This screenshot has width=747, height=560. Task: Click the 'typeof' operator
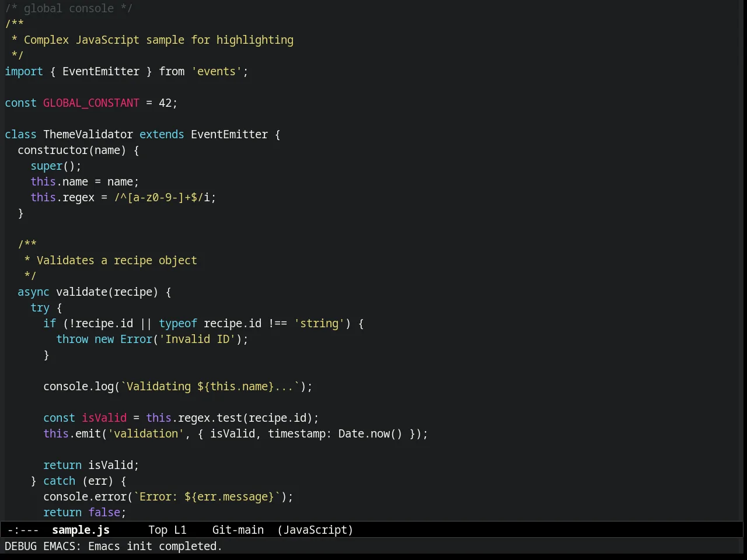click(178, 323)
